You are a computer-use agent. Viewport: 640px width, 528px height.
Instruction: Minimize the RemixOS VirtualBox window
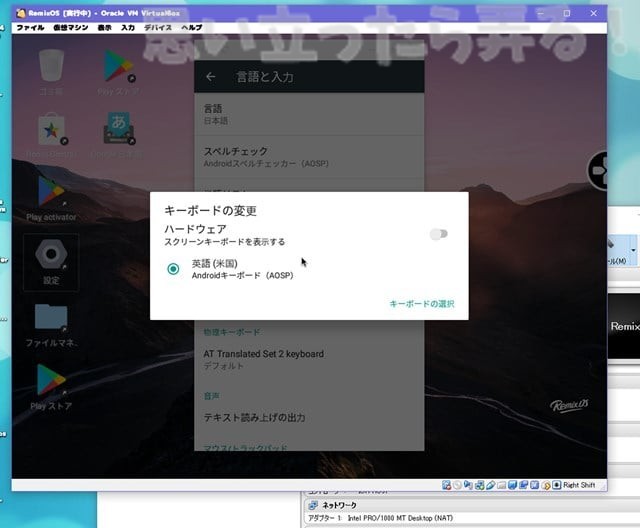pos(540,13)
